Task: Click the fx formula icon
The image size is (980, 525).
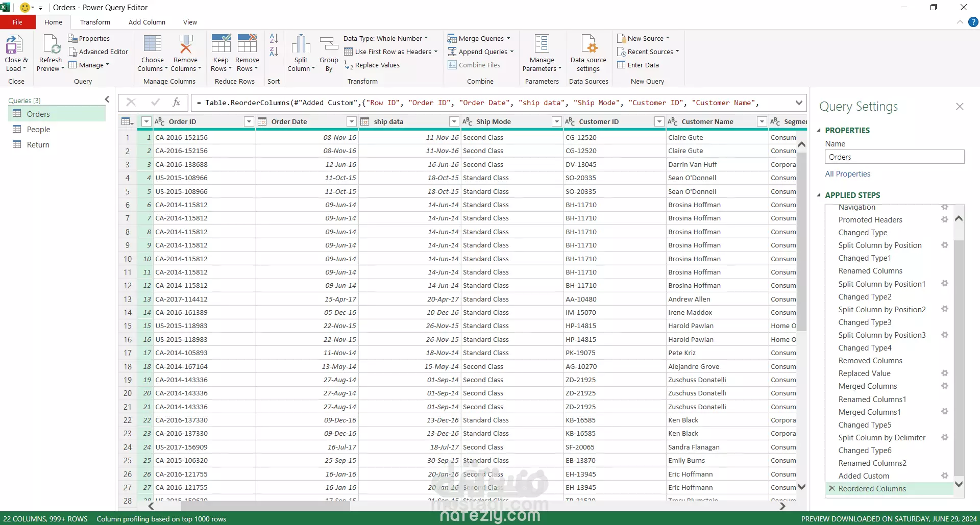Action: 176,103
